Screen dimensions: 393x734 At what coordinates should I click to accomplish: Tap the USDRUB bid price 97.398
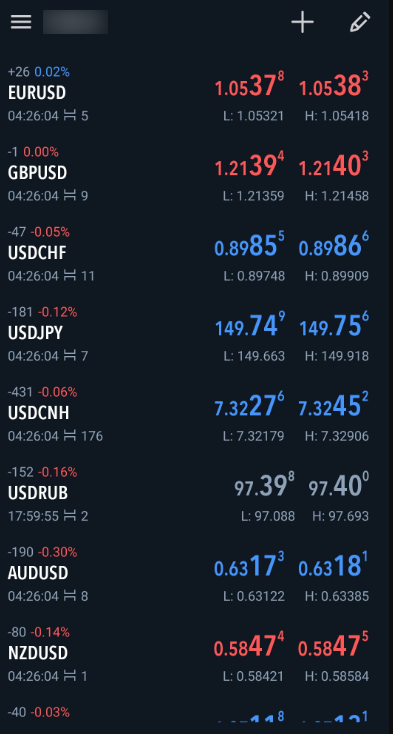[x=264, y=487]
